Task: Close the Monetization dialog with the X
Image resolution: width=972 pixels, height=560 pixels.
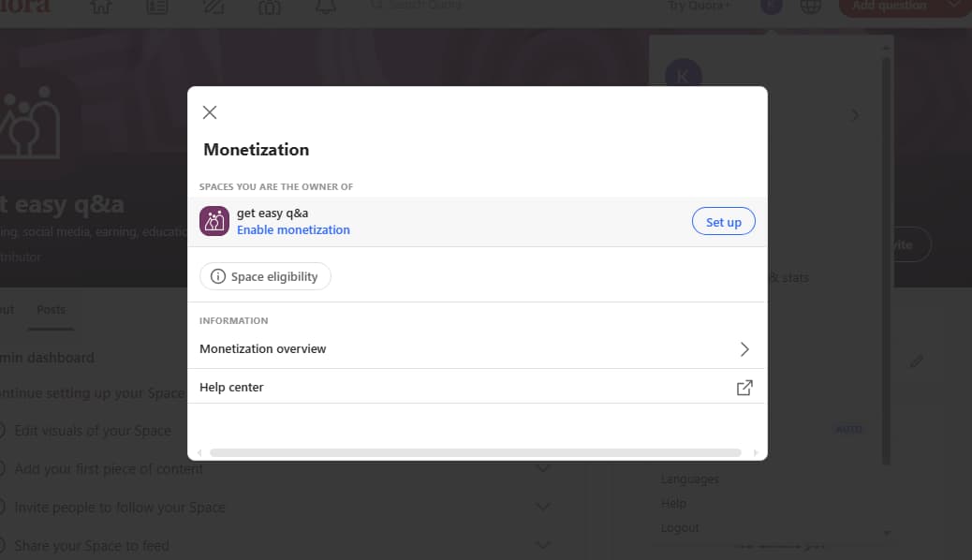Action: coord(210,112)
